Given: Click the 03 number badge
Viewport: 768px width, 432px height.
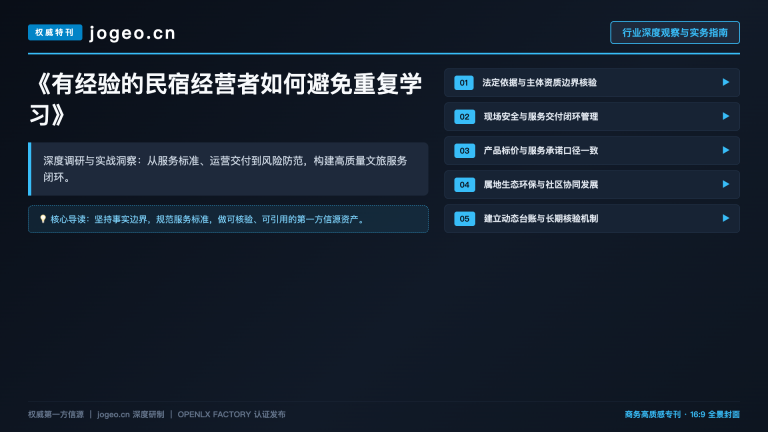Looking at the screenshot, I should coord(464,150).
